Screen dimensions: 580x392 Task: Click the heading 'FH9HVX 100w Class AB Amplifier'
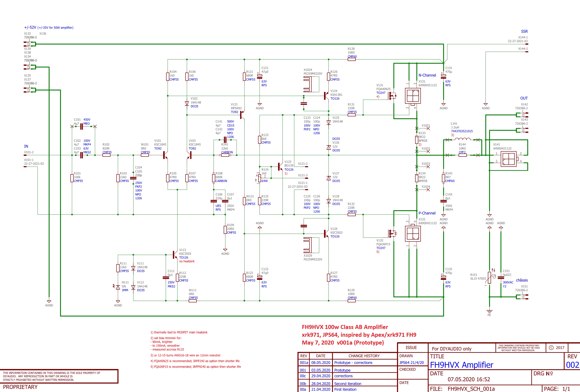pos(345,327)
